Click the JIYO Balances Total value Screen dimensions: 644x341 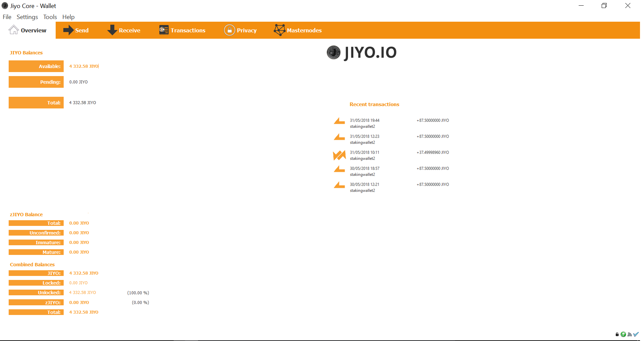[82, 103]
